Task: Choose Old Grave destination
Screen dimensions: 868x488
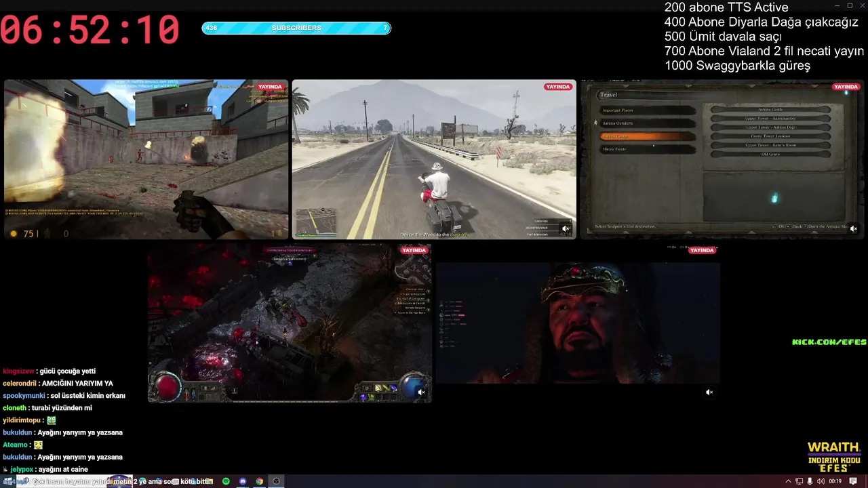Action: tap(770, 154)
